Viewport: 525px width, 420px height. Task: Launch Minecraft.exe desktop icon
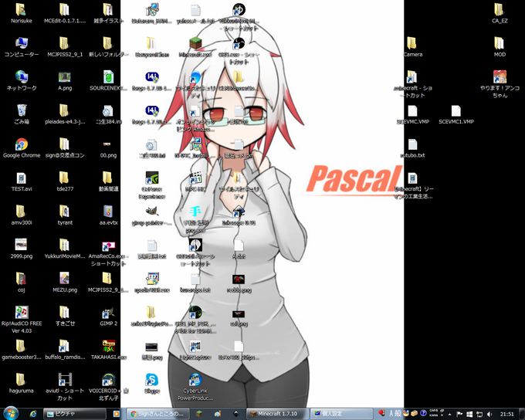(195, 47)
